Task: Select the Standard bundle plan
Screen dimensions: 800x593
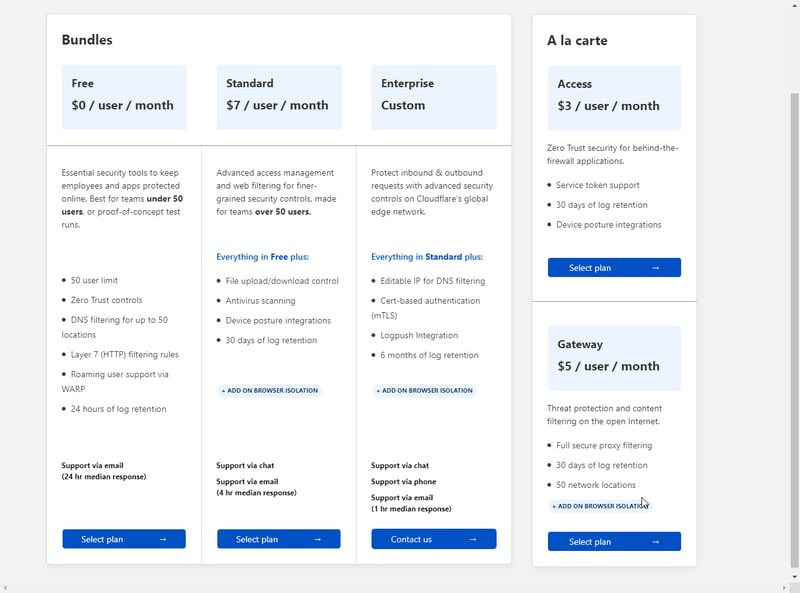Action: [278, 539]
